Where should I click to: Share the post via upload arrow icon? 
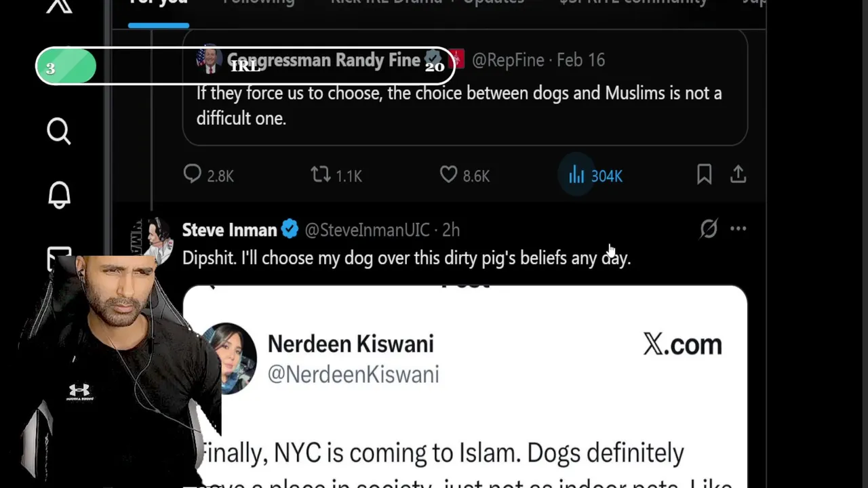tap(738, 175)
